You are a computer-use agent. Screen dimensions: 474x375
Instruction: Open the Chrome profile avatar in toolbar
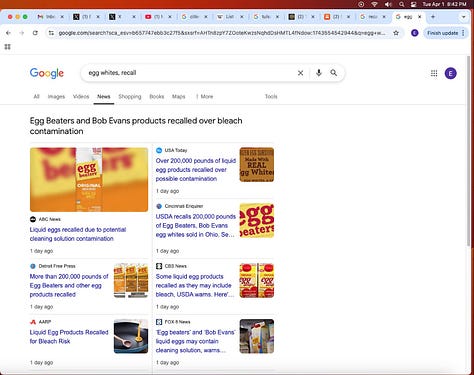point(415,33)
